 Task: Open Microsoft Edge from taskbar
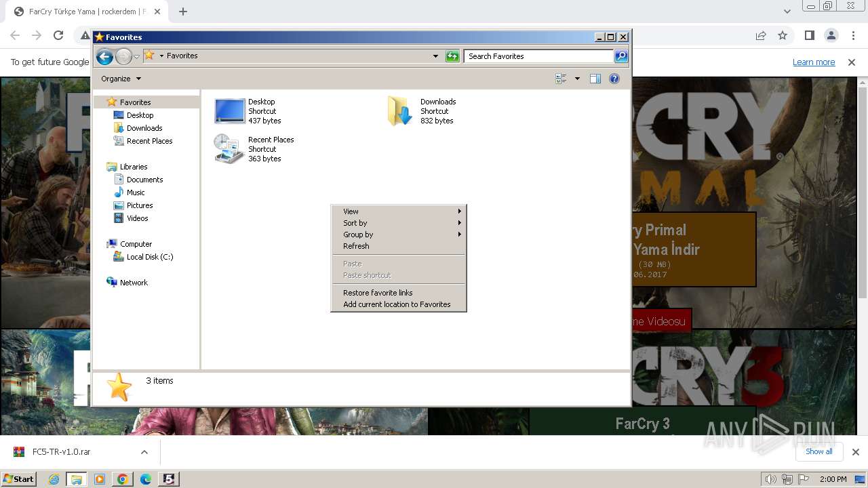tap(146, 479)
